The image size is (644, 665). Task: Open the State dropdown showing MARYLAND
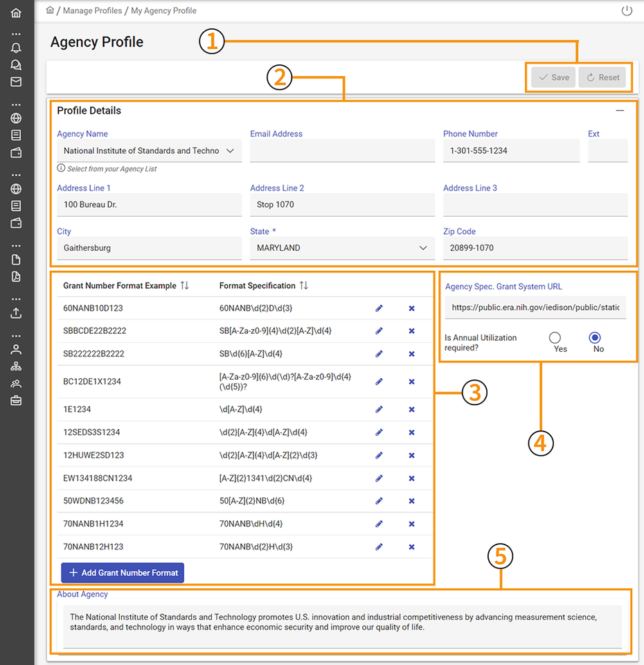[x=423, y=247]
